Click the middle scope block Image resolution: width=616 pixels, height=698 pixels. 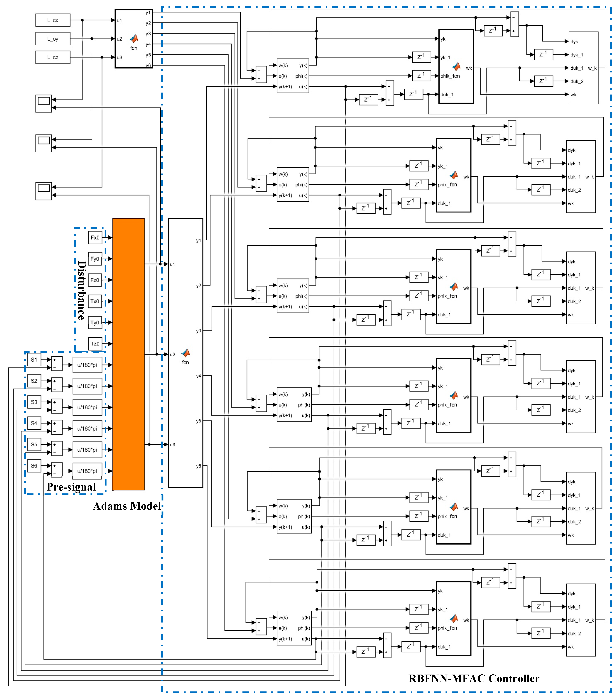point(43,143)
